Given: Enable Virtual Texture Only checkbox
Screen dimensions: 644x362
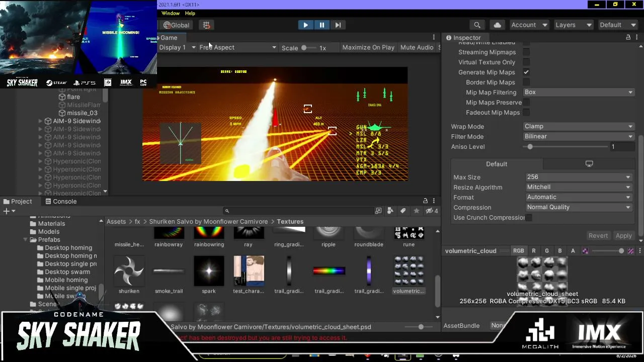Looking at the screenshot, I should pos(526,62).
